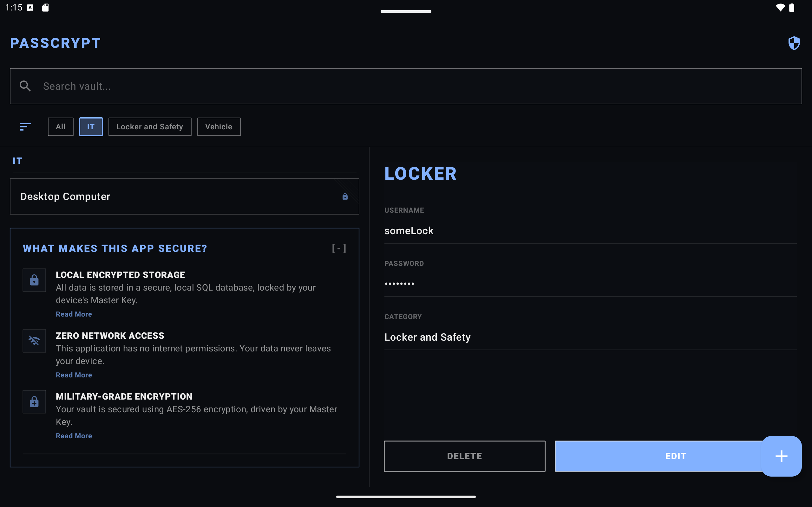Click inside the Search vault field
This screenshot has width=812, height=507.
pyautogui.click(x=235, y=86)
